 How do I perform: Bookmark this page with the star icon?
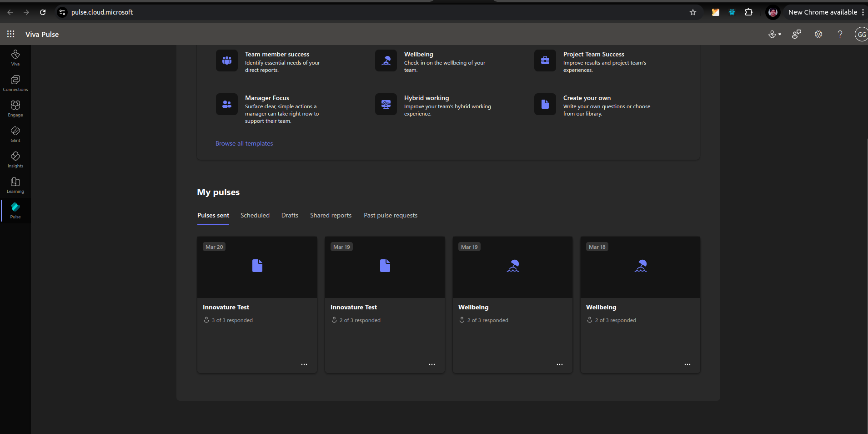coord(693,12)
